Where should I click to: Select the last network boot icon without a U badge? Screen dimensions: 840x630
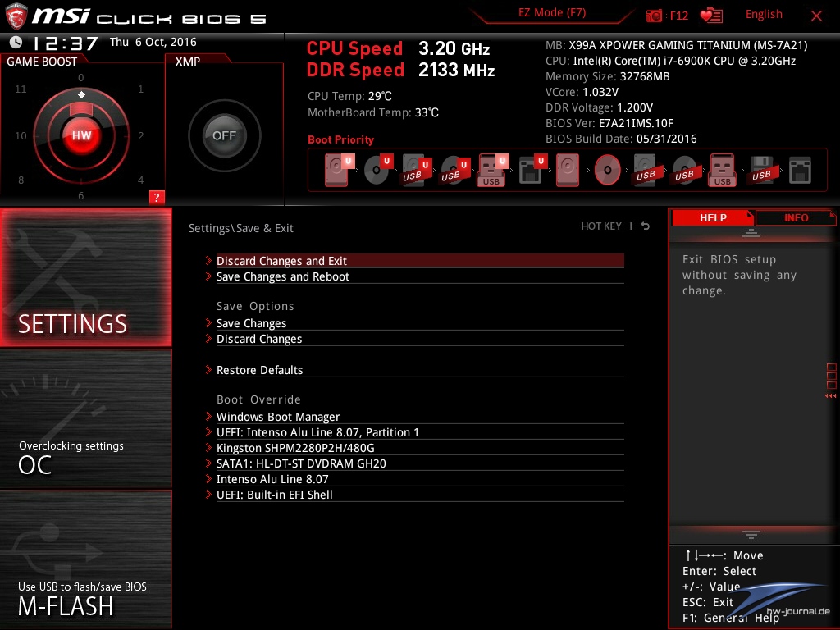click(x=800, y=170)
